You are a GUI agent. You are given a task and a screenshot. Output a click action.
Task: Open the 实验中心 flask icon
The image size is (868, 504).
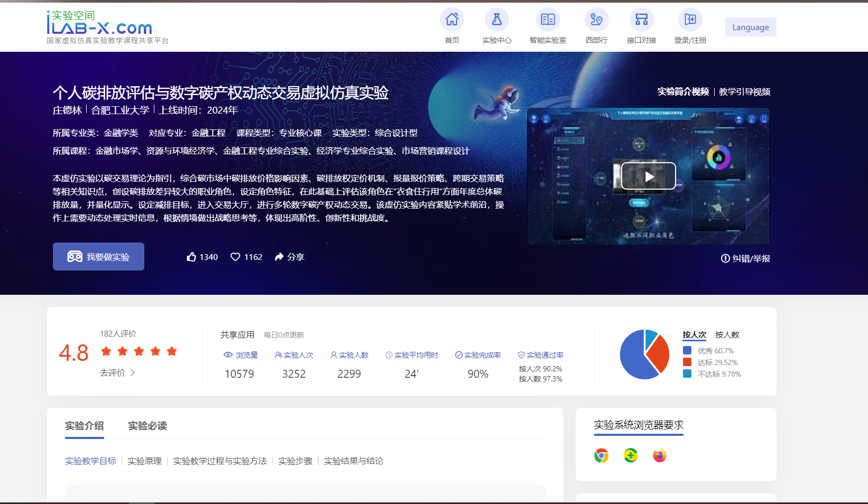click(496, 20)
